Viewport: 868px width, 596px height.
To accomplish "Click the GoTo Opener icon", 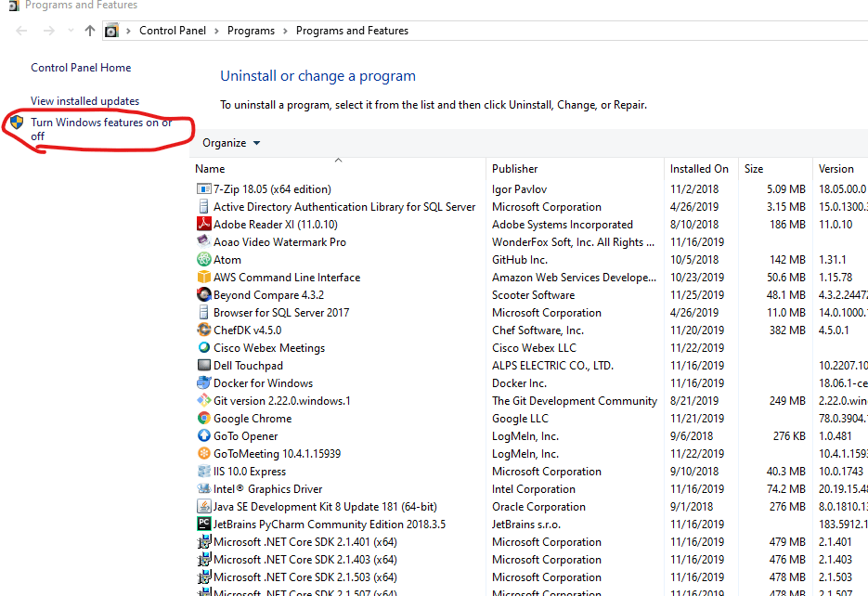I will pyautogui.click(x=203, y=436).
